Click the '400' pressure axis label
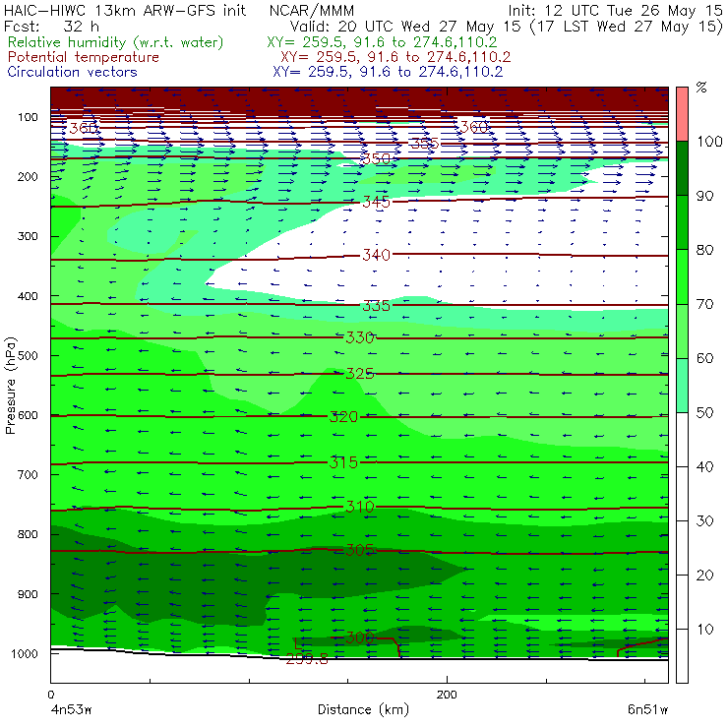The height and width of the screenshot is (728, 728). (x=28, y=296)
